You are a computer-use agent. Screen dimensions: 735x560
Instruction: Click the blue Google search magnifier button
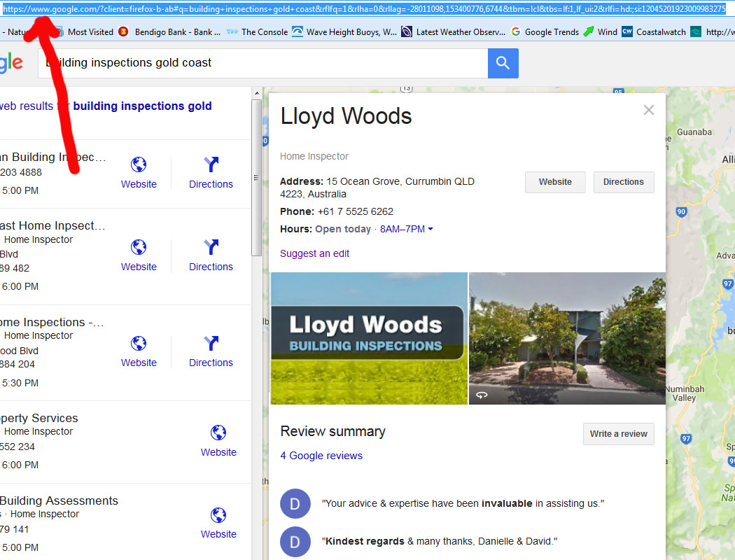point(503,63)
